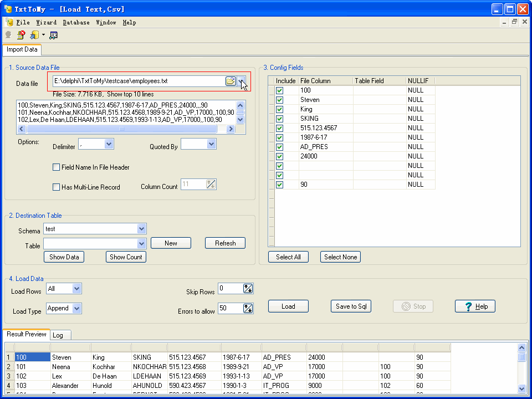Select result cell 'Neena' in row 2

(70, 367)
